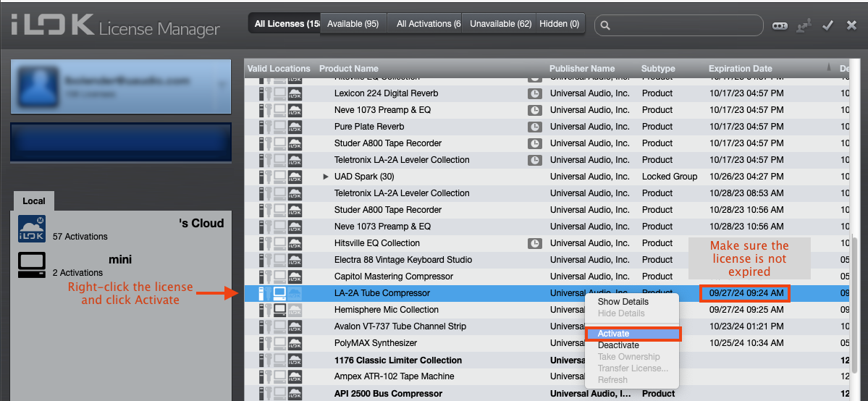The image size is (868, 401).
Task: Toggle sort arrow on Expiration Date column
Action: (x=829, y=67)
